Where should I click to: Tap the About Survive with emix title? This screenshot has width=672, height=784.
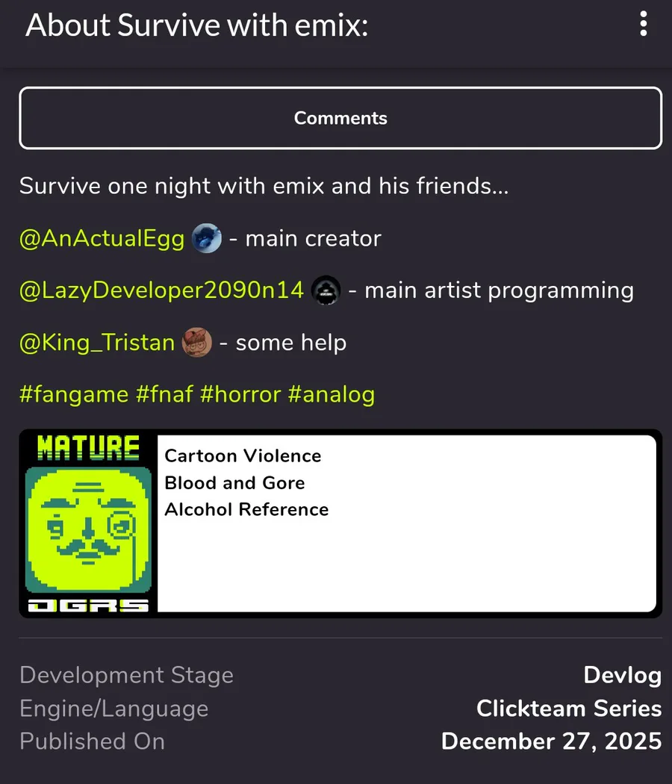pos(197,25)
